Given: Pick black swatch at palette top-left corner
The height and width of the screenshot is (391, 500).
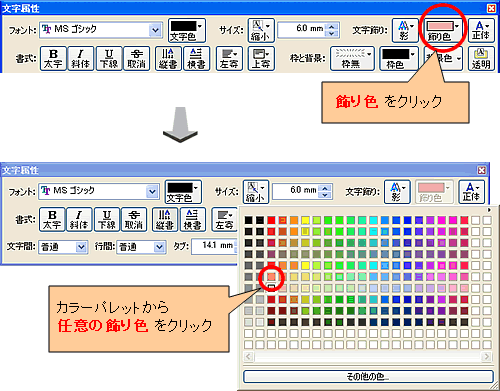Looking at the screenshot, I should point(249,220).
